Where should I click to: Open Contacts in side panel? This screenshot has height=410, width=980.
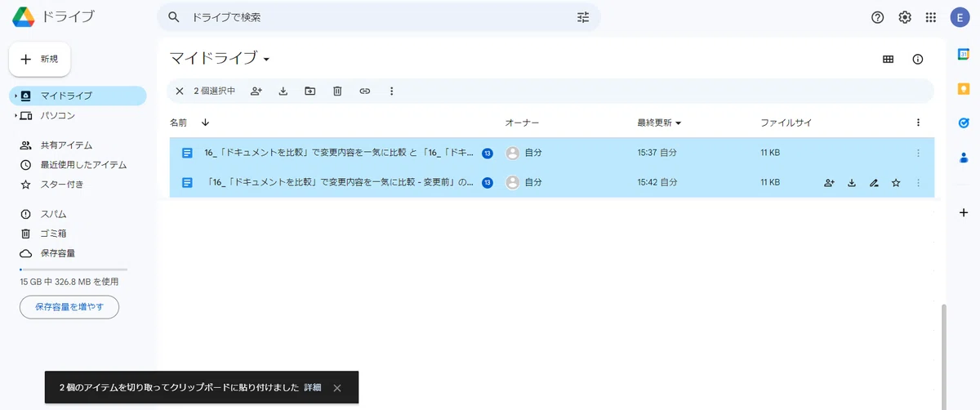[x=963, y=158]
